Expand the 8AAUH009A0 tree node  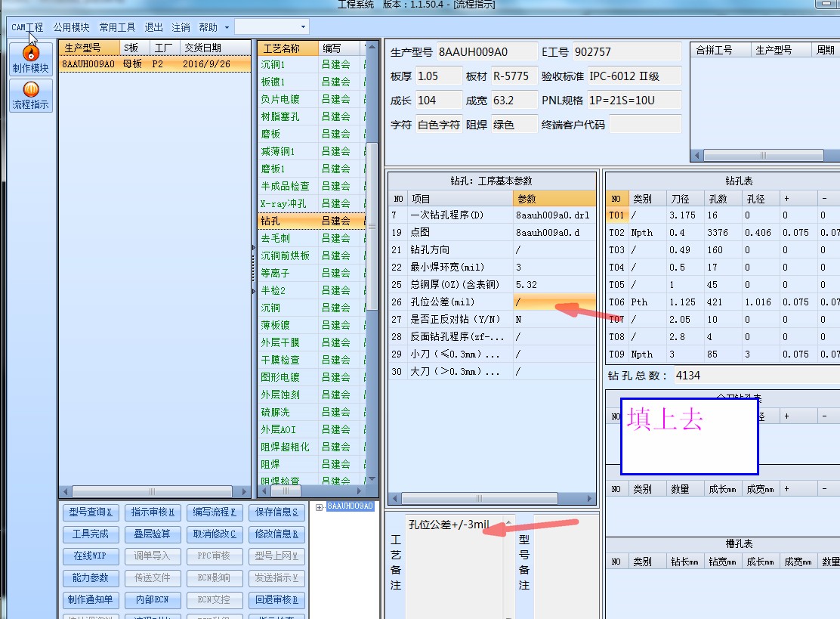coord(320,506)
